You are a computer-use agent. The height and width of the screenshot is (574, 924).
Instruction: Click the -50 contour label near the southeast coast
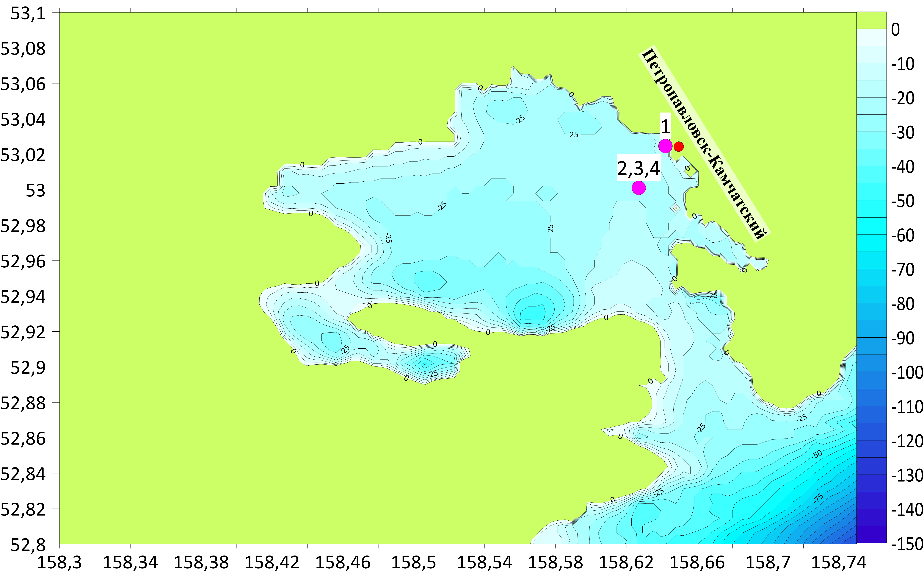pyautogui.click(x=817, y=454)
